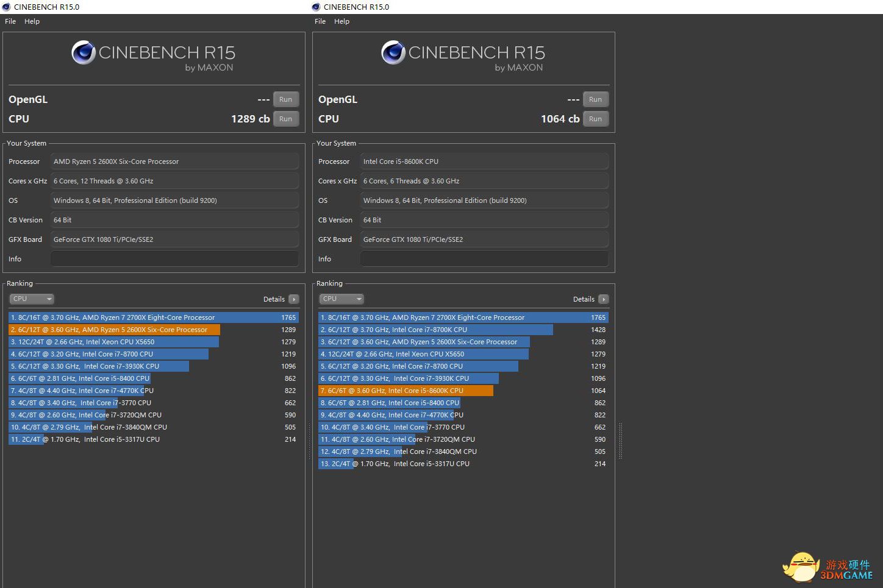This screenshot has height=588, width=883.
Task: Click GFX Board field in right window
Action: point(484,239)
